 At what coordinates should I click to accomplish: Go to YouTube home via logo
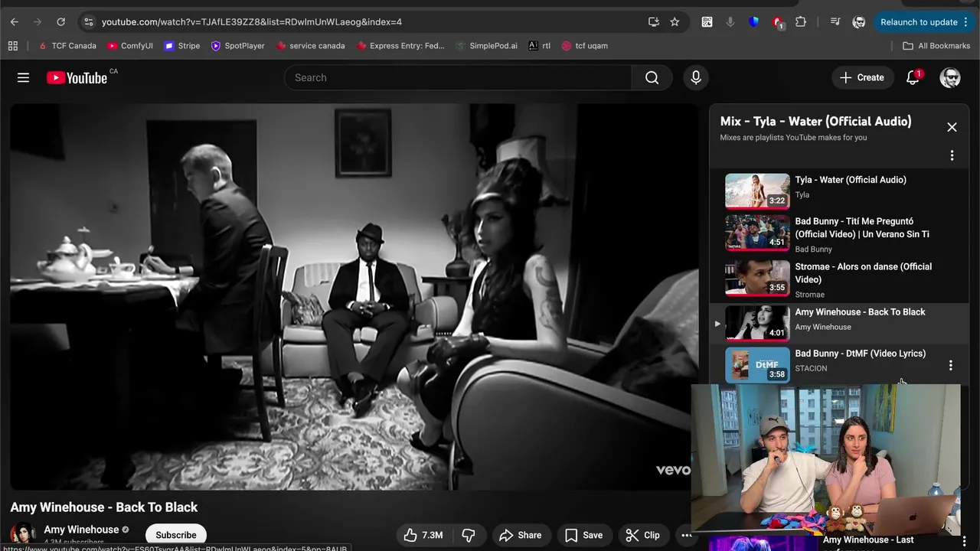[77, 77]
